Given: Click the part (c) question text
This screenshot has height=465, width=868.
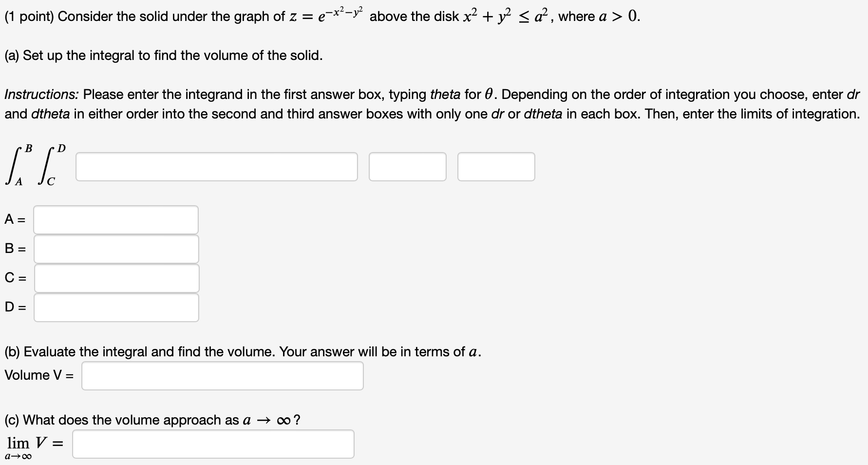Looking at the screenshot, I should coord(151,419).
